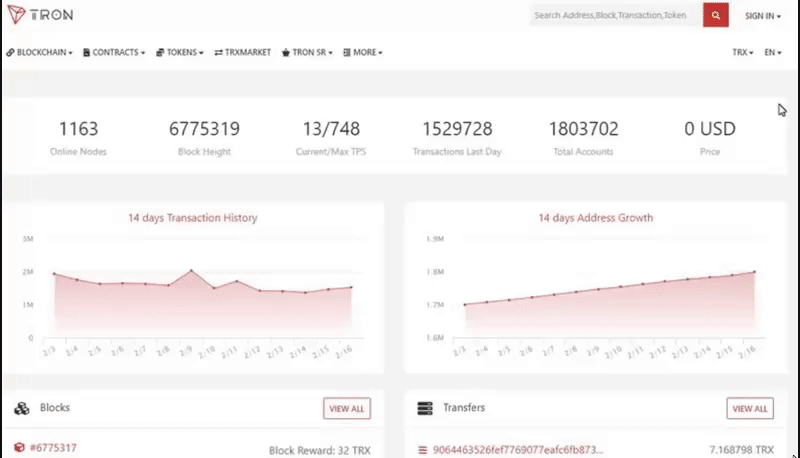Open block #6775317 link

point(53,448)
